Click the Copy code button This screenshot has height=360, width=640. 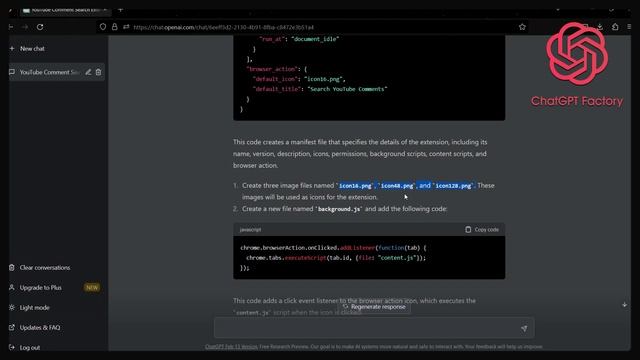click(482, 229)
